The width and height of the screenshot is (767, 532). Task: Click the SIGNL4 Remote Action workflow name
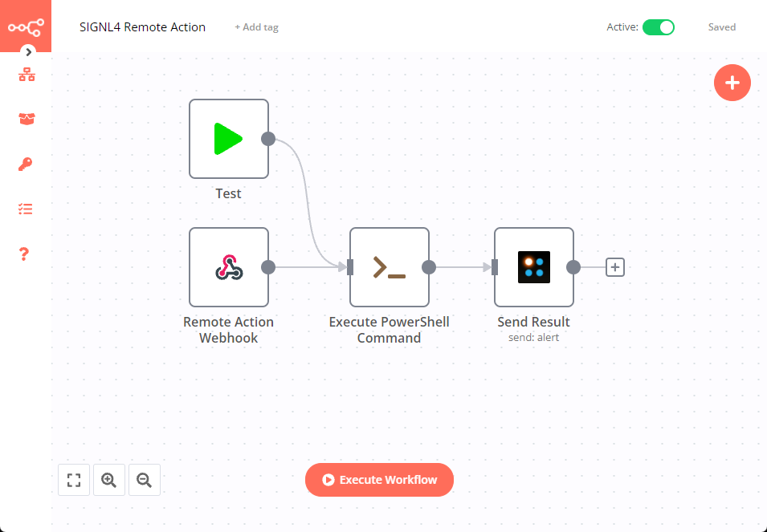[x=142, y=26]
